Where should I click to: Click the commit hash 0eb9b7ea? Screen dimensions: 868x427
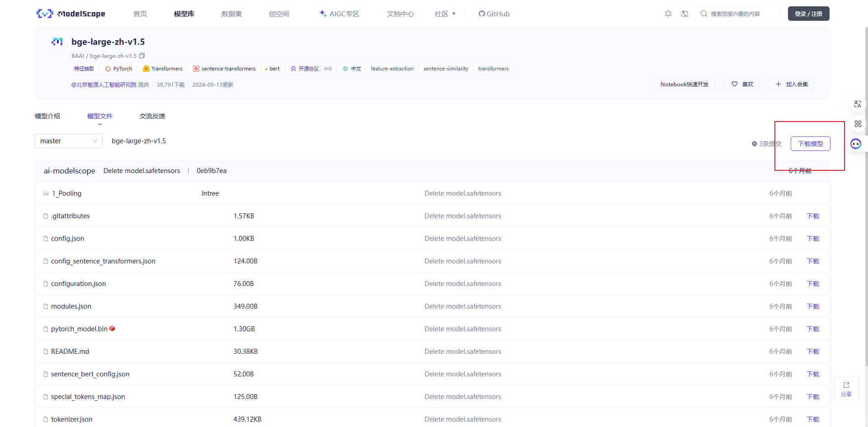212,171
